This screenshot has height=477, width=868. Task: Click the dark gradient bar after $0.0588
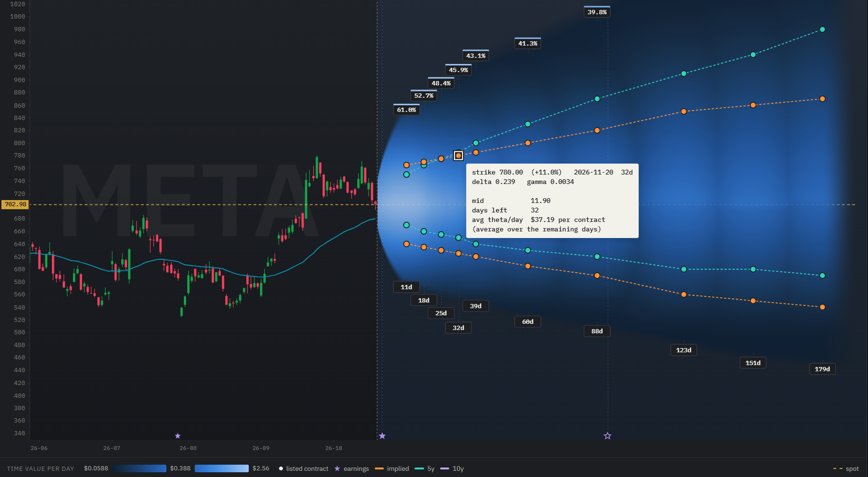(139, 468)
